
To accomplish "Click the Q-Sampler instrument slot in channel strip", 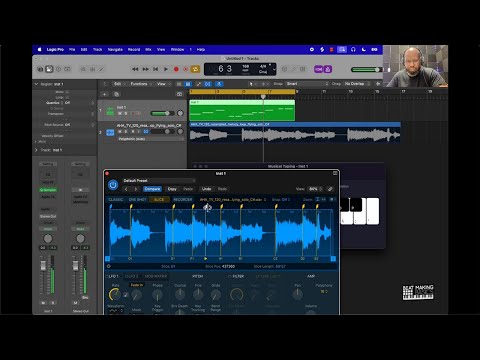I will 48,190.
